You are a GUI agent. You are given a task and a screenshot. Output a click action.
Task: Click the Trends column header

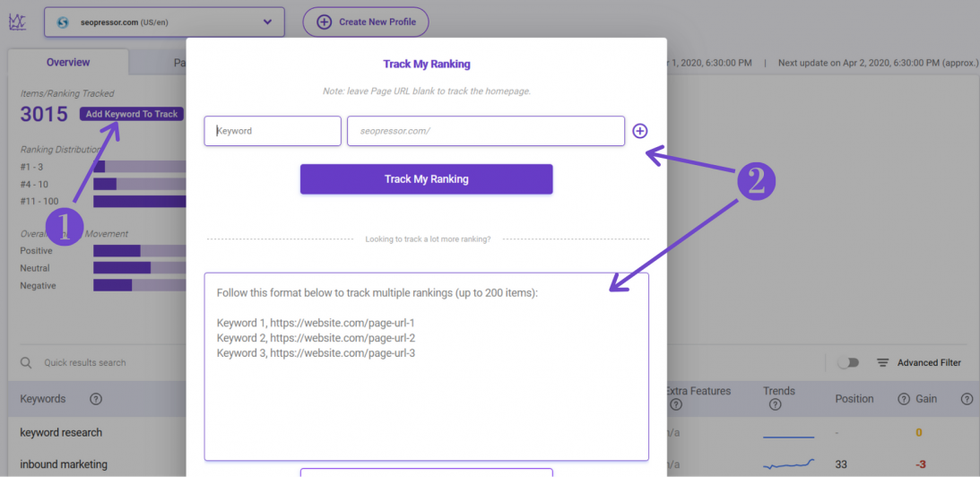tap(779, 391)
